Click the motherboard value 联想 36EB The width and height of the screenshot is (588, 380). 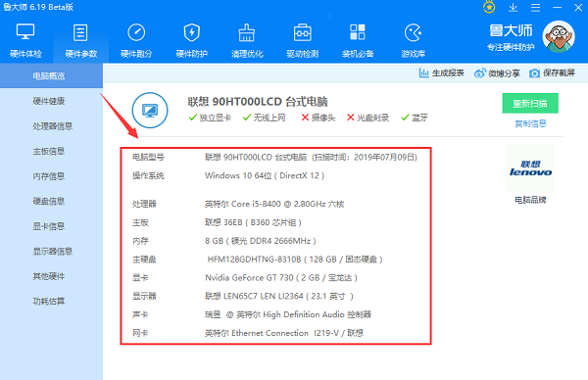tap(253, 222)
